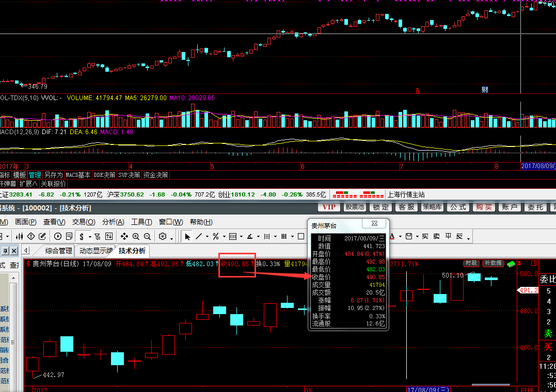Close the 贵州茅台 info popup
556x392 pixels.
tap(374, 224)
